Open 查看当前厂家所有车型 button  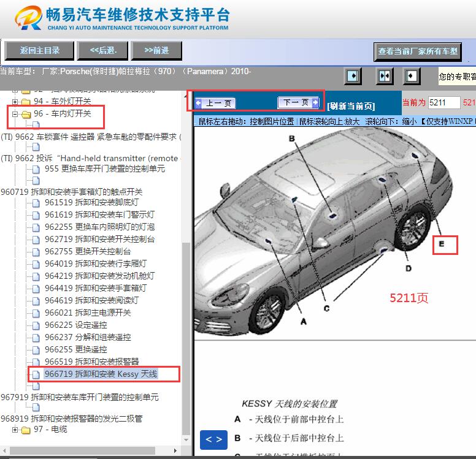tap(417, 51)
